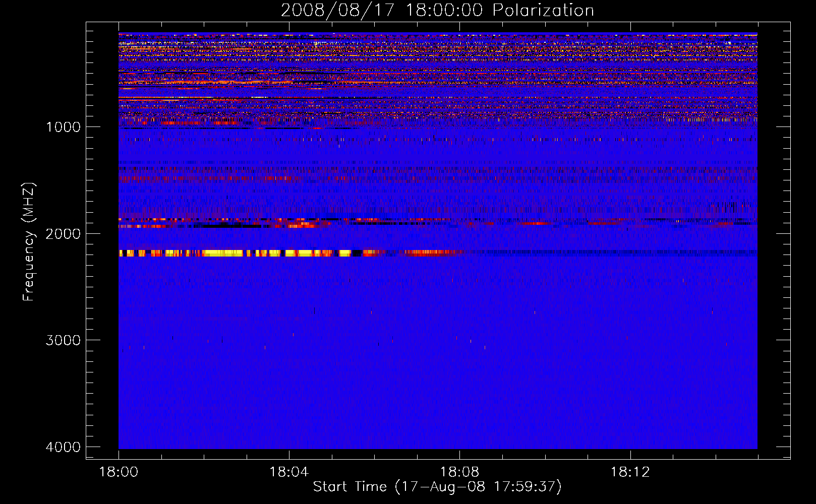Select the 4000 frequency tick label
The height and width of the screenshot is (504, 816).
(x=63, y=447)
